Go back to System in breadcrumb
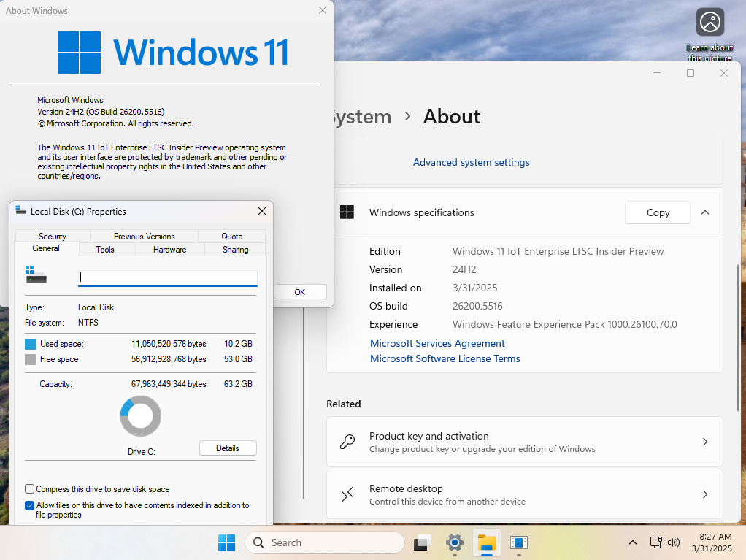The width and height of the screenshot is (746, 560). (361, 117)
